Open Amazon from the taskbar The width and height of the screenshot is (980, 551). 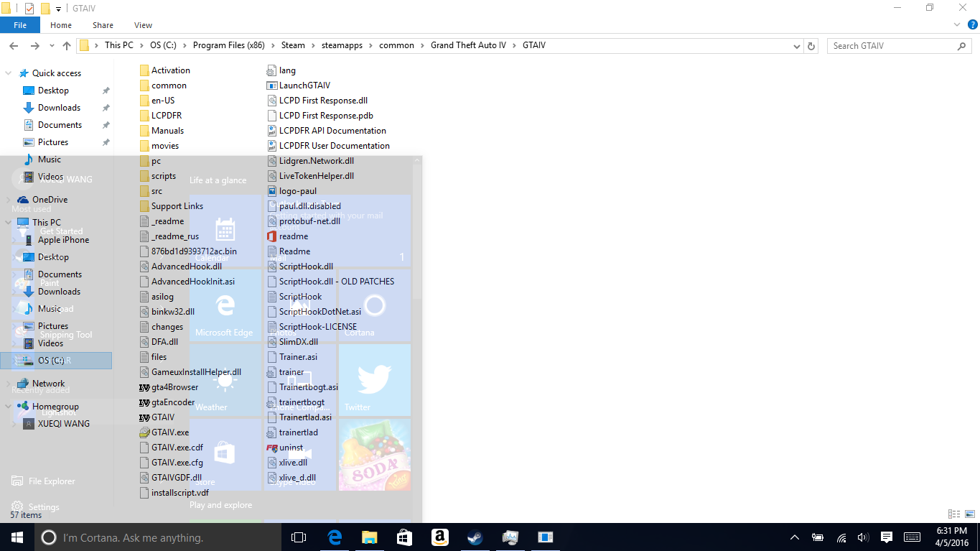point(440,537)
